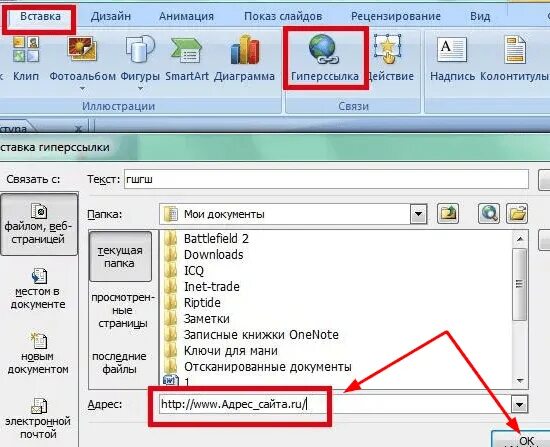This screenshot has width=550, height=447.
Task: Click the OK button
Action: [521, 439]
